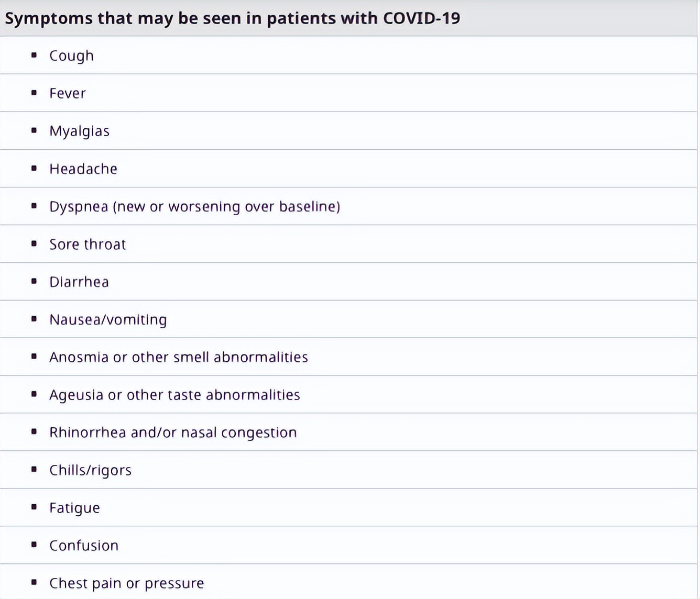Click the bullet next to Headache
Screen dimensions: 700x599
point(34,168)
